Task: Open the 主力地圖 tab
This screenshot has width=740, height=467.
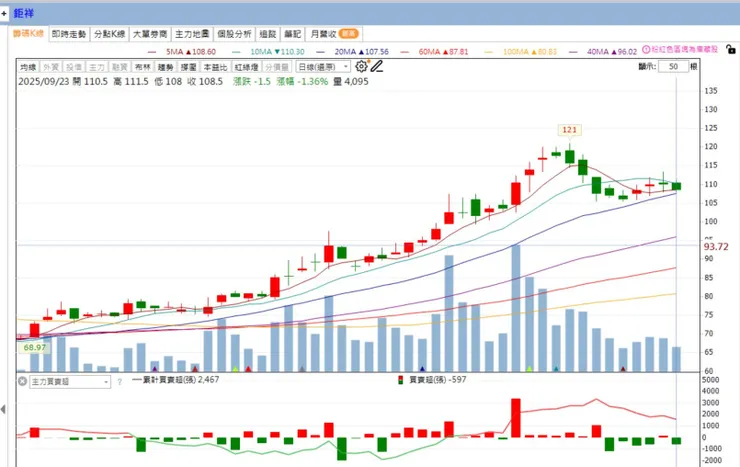Action: pyautogui.click(x=192, y=34)
